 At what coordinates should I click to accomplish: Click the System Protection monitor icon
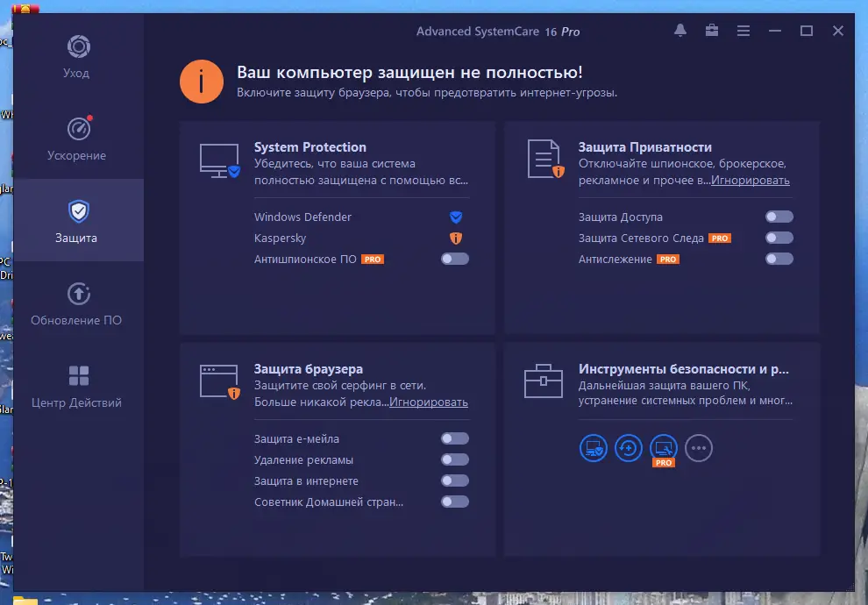coord(220,160)
